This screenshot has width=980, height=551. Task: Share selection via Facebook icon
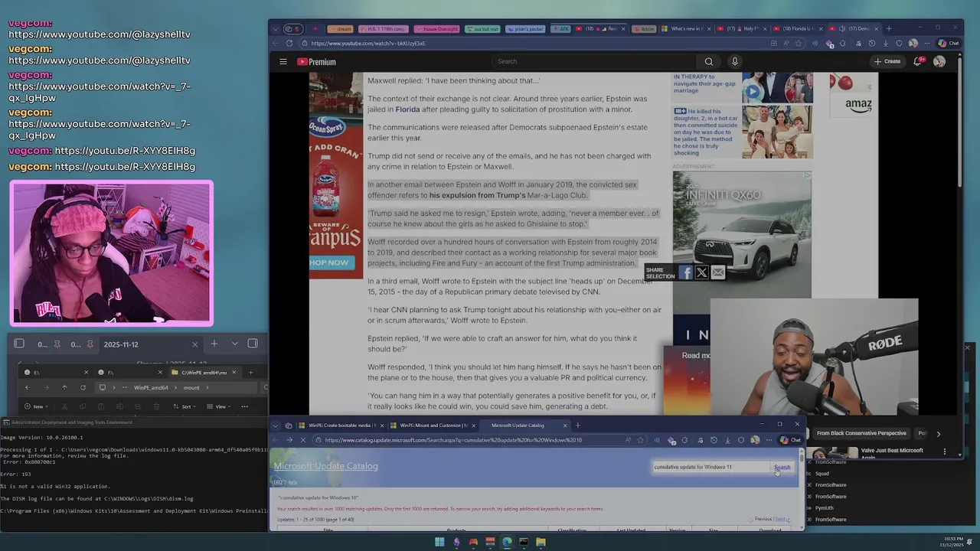(685, 272)
